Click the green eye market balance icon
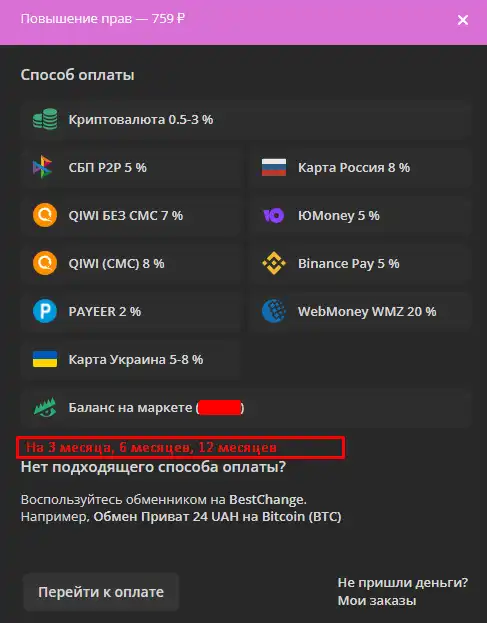 [x=45, y=407]
